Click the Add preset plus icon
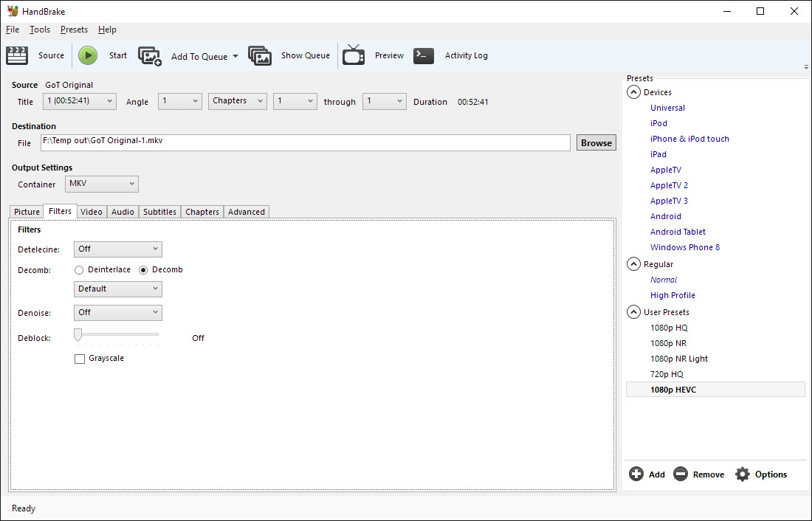The image size is (812, 521). click(x=636, y=475)
